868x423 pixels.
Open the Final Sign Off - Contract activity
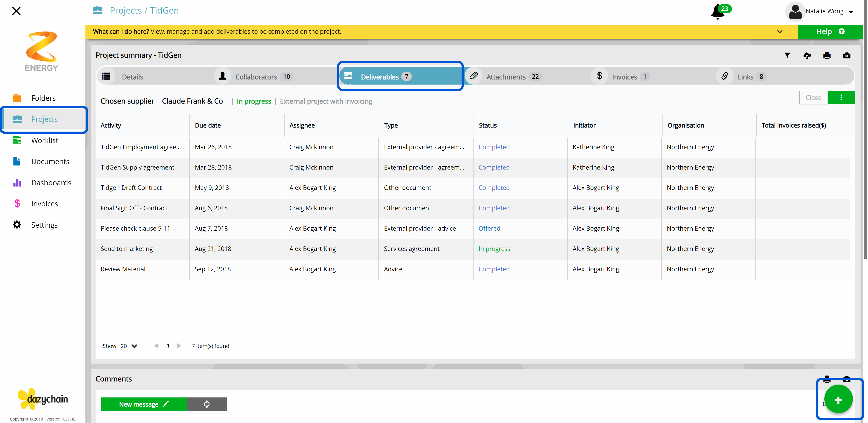point(134,208)
